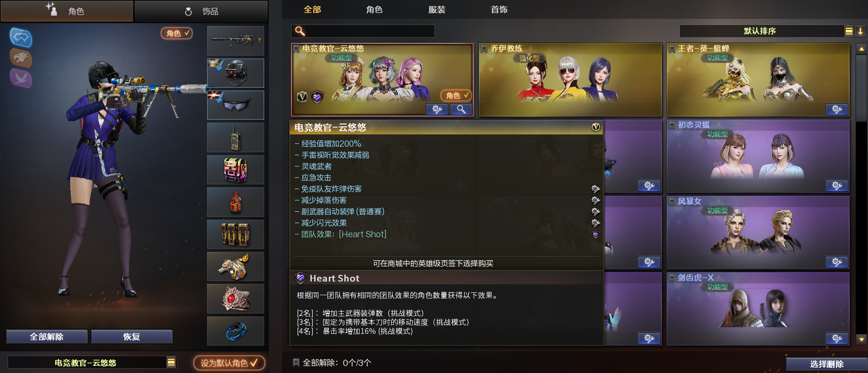Click magnifier preview button on 电竞教官-云悠悠 card
The width and height of the screenshot is (868, 373).
(x=461, y=109)
